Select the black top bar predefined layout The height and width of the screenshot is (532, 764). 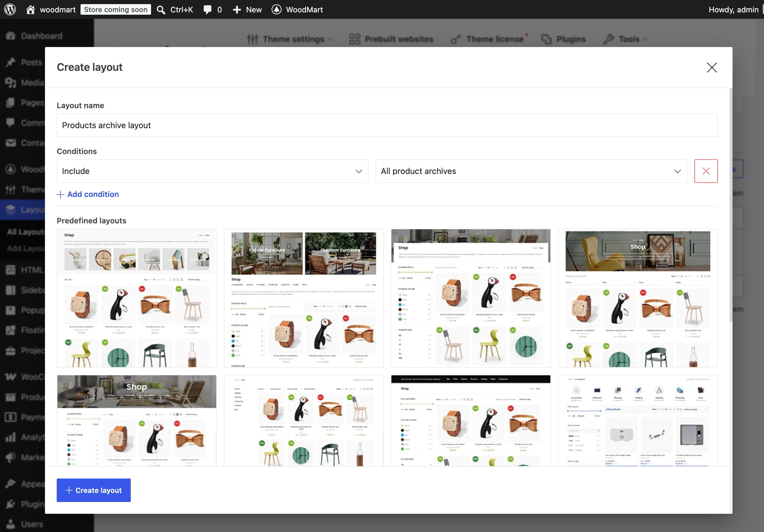[470, 421]
